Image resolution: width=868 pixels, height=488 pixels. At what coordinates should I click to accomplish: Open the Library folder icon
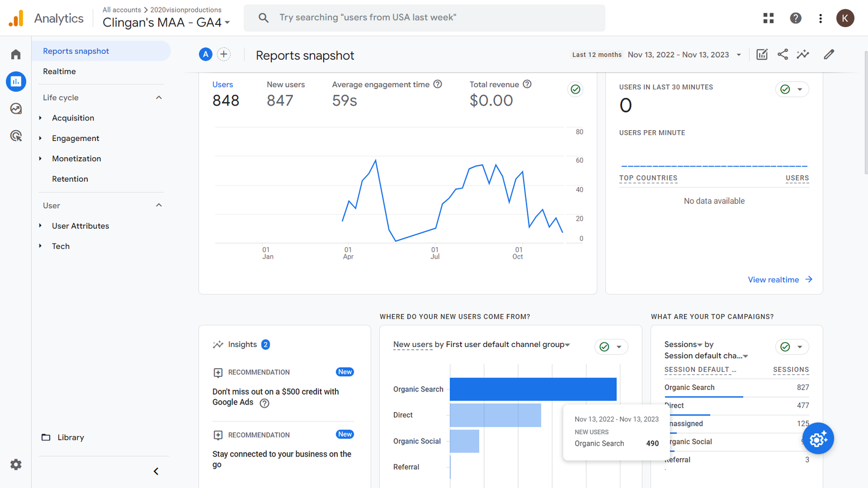click(x=46, y=437)
